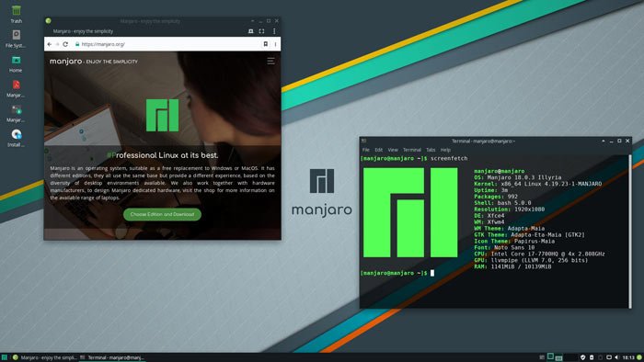The width and height of the screenshot is (644, 362).
Task: Open the clipboard manager tray icon
Action: click(592, 357)
